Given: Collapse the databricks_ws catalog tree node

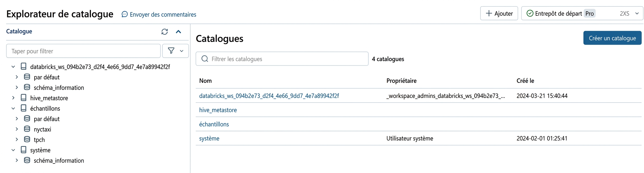Looking at the screenshot, I should (x=13, y=67).
